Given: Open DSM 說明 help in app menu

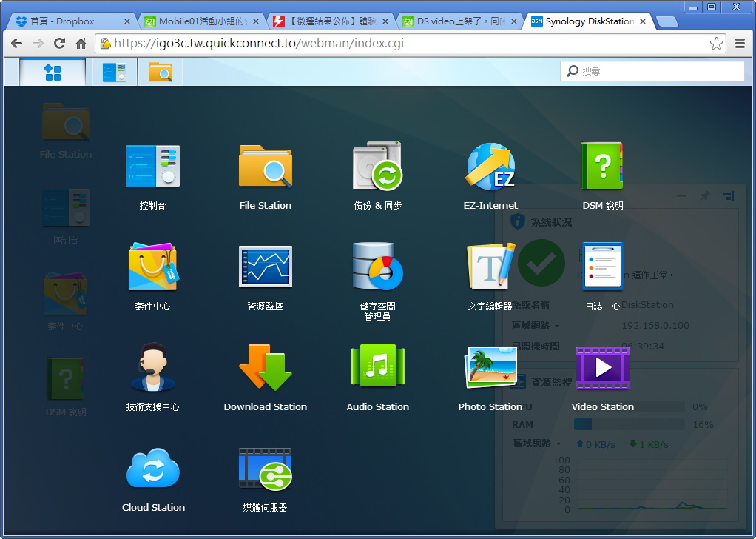Looking at the screenshot, I should [x=603, y=165].
